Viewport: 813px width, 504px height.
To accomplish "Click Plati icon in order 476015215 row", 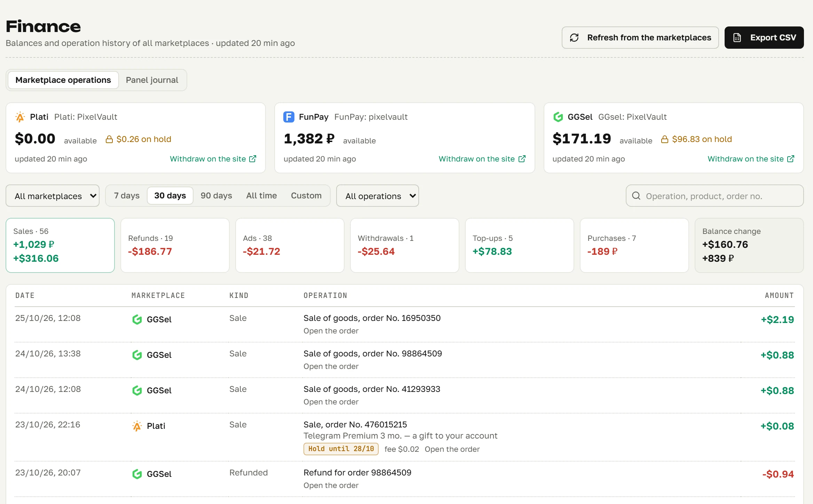I will 137,426.
